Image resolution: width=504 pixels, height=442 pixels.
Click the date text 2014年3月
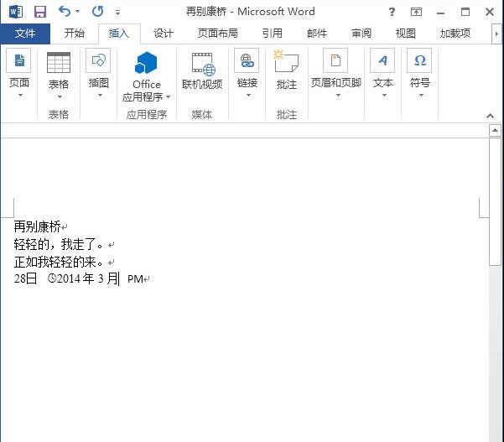pyautogui.click(x=88, y=278)
